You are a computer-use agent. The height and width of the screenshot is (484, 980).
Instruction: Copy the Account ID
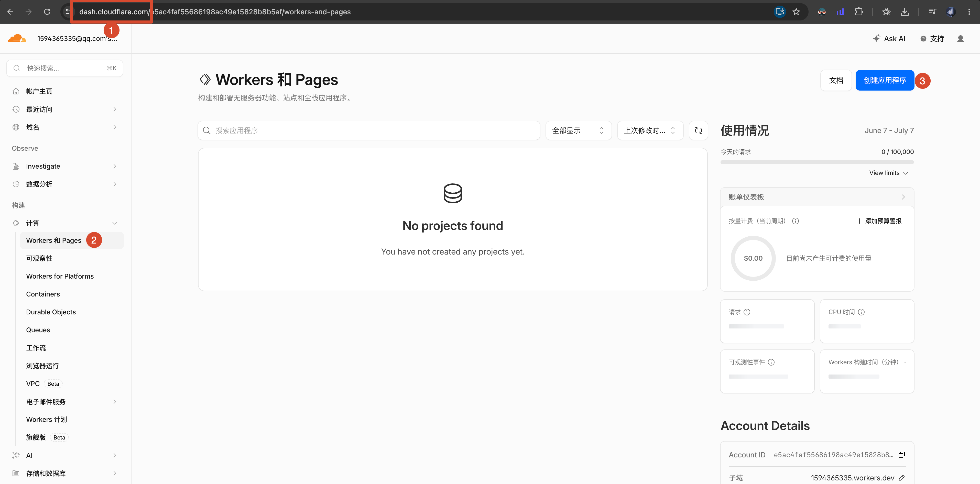902,455
